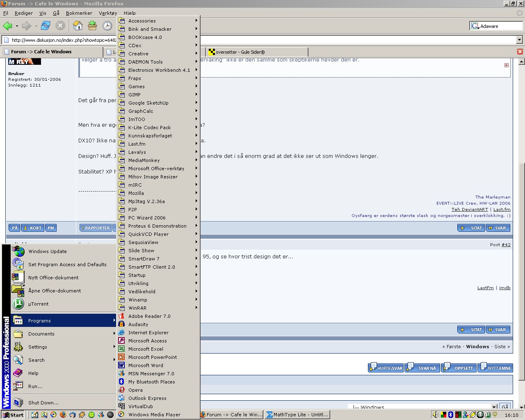Click the grey Stop loading icon
The width and height of the screenshot is (525, 420).
point(60,26)
